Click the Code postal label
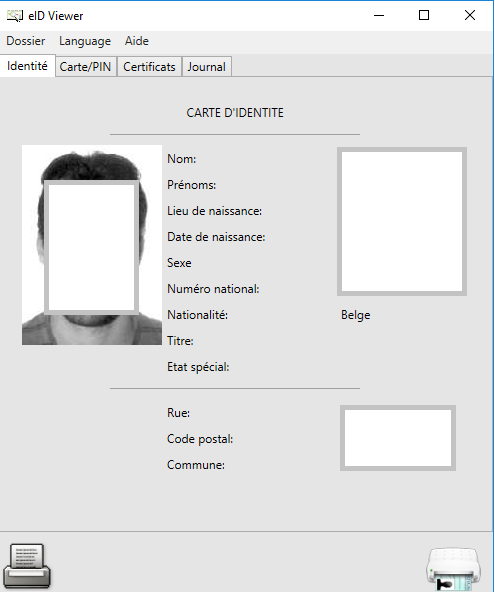The height and width of the screenshot is (592, 495). tap(200, 439)
